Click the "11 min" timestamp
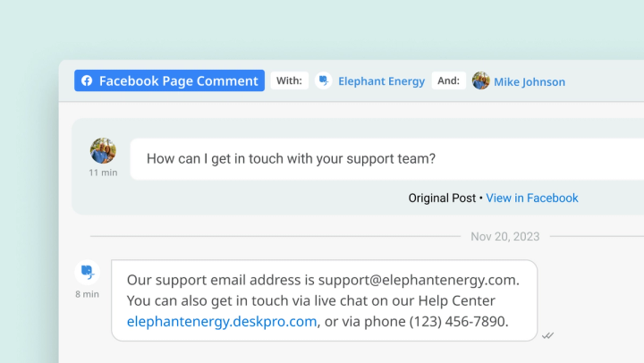The image size is (644, 363). [x=103, y=173]
